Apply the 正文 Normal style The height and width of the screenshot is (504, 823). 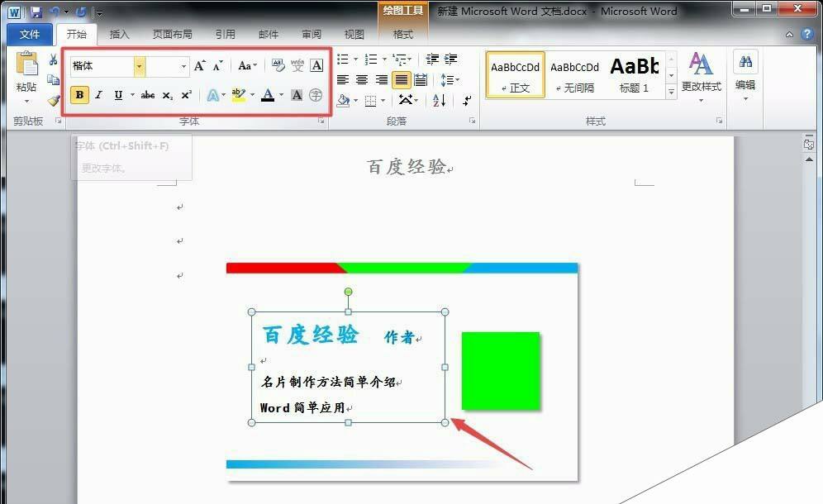coord(515,74)
